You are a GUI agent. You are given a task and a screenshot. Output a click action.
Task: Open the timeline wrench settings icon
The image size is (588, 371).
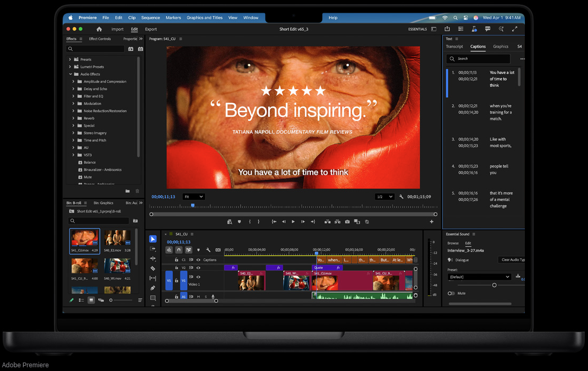tap(208, 250)
